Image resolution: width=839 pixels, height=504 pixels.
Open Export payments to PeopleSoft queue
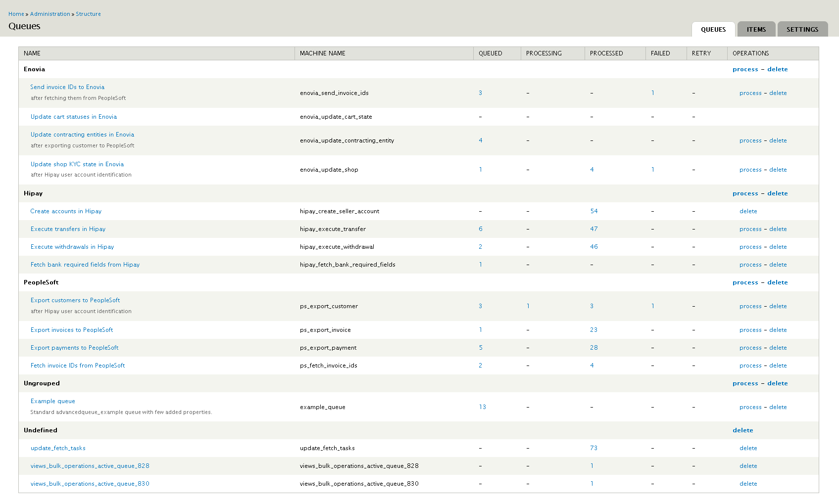tap(75, 348)
